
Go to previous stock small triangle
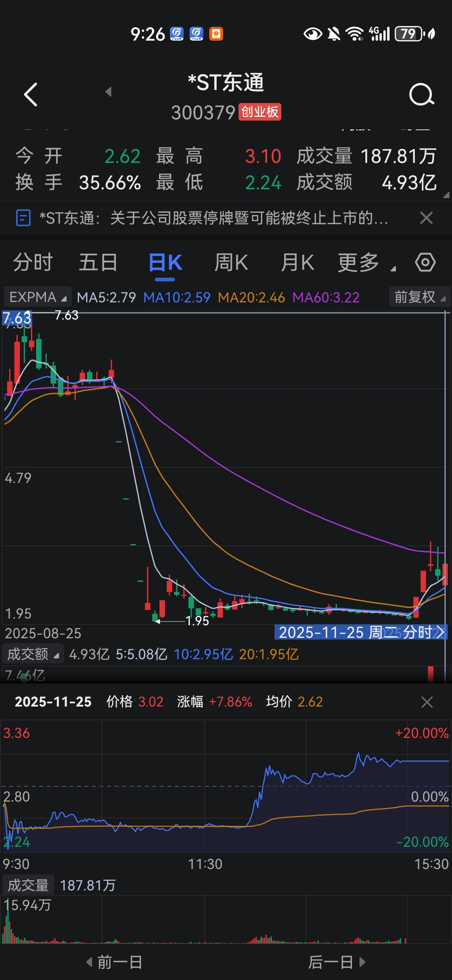coord(108,91)
